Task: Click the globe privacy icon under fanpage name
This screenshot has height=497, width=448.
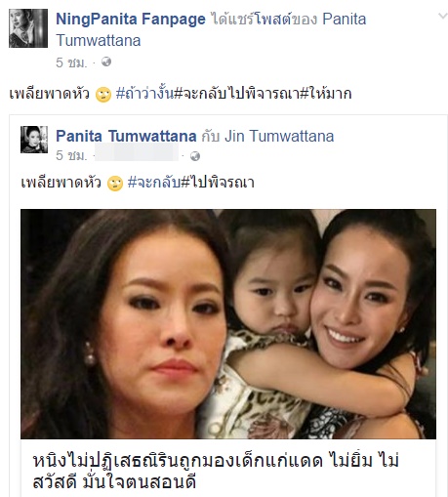Action: pos(106,62)
